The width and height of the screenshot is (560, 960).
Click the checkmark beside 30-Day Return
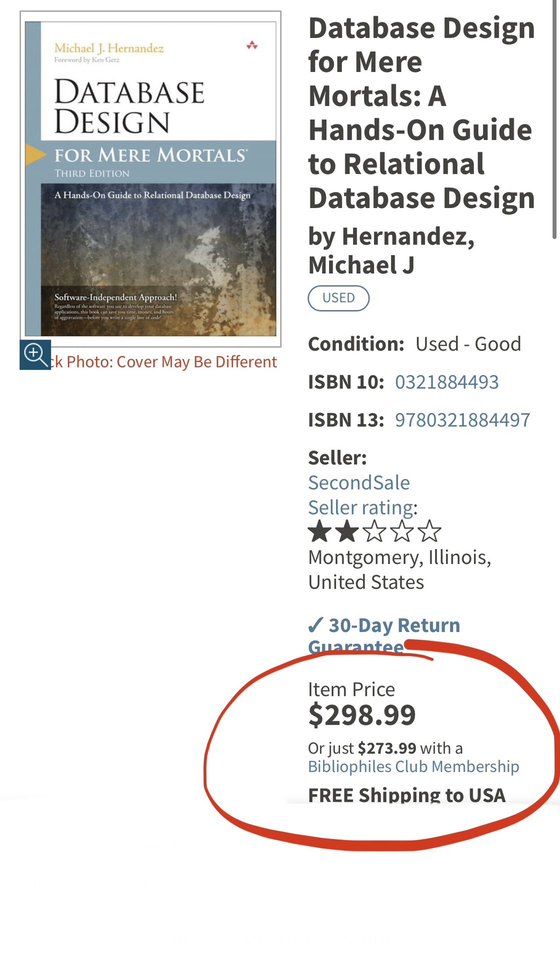[x=315, y=625]
